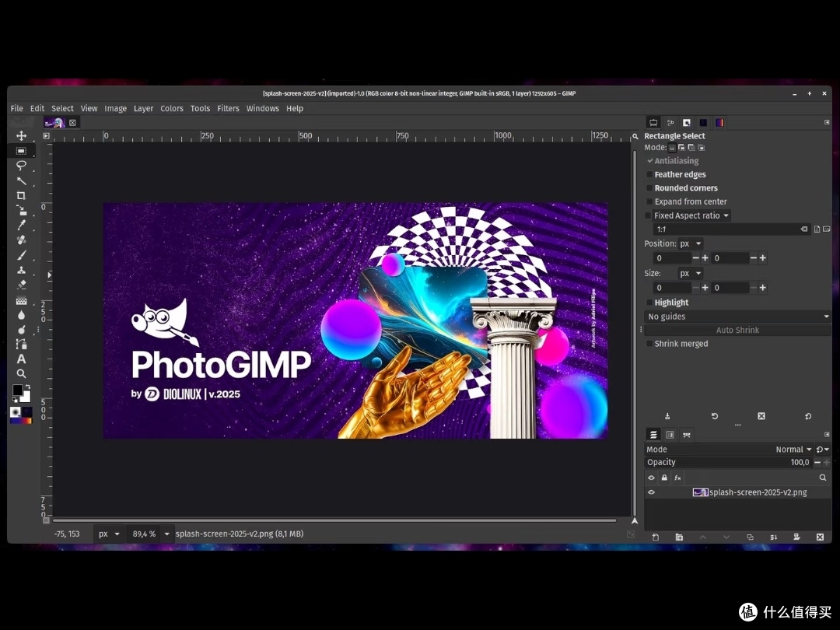840x630 pixels.
Task: Open the Position unit px dropdown
Action: pos(691,243)
